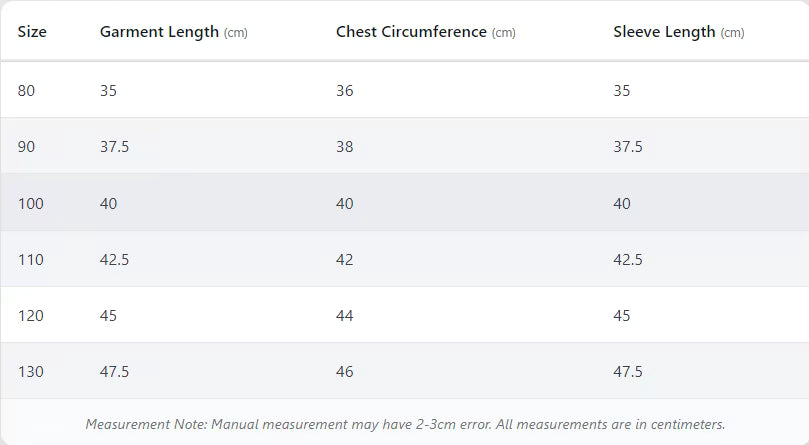Click chest circumference value 36
809x445 pixels.
pyautogui.click(x=345, y=91)
